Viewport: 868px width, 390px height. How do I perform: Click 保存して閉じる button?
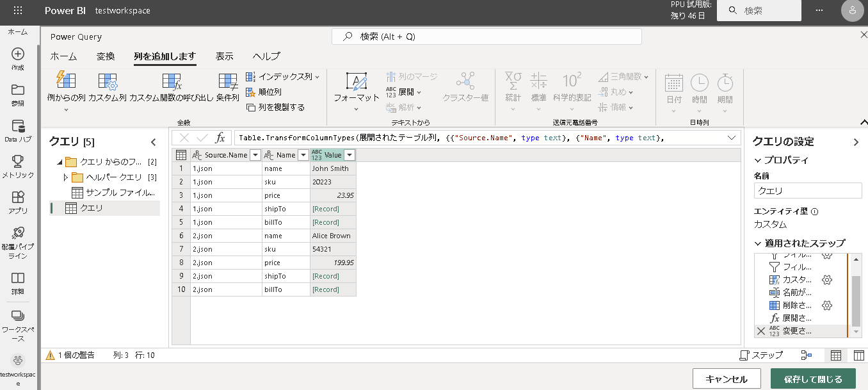(813, 379)
